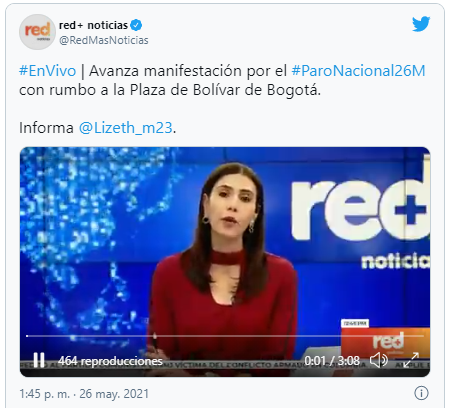Click the video time indicator 0:01 / 3:08
Viewport: 454px width, 408px height.
[x=332, y=361]
